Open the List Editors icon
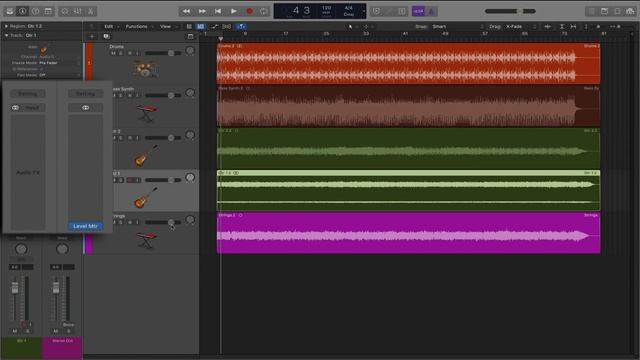Image resolution: width=640 pixels, height=360 pixels. click(x=591, y=11)
